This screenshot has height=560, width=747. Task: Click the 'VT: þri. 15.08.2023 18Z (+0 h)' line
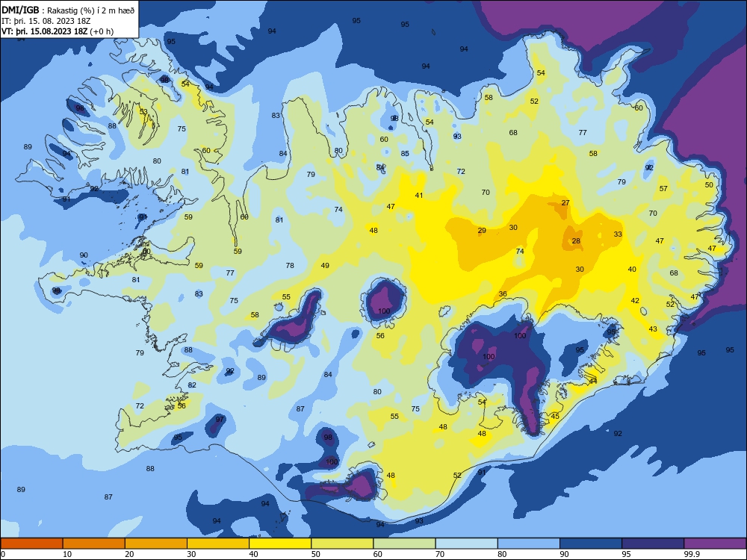(x=58, y=31)
